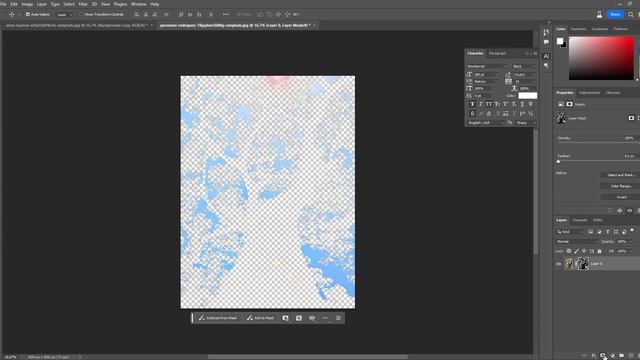Toggle the Auto-Select checkbox
This screenshot has height=360, width=640.
(28, 14)
